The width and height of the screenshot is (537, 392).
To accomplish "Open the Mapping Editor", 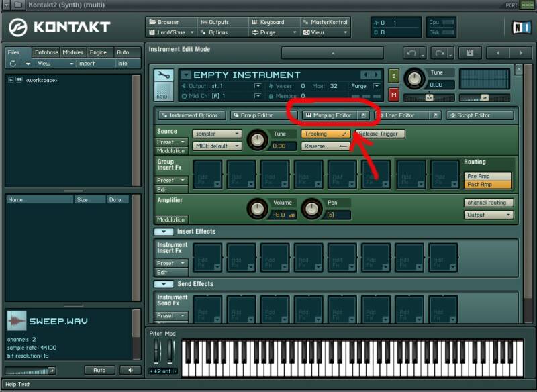I will 330,115.
